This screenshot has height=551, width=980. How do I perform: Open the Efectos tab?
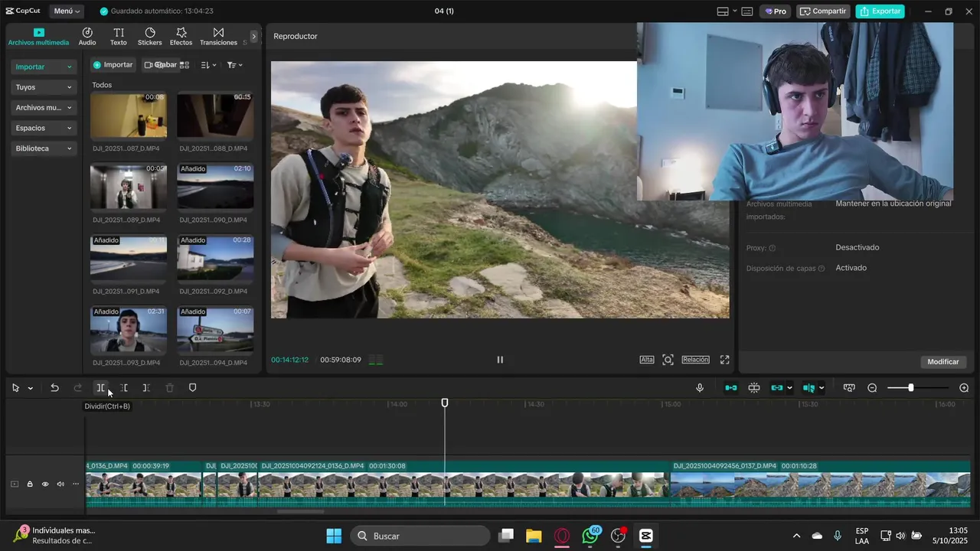click(x=181, y=37)
